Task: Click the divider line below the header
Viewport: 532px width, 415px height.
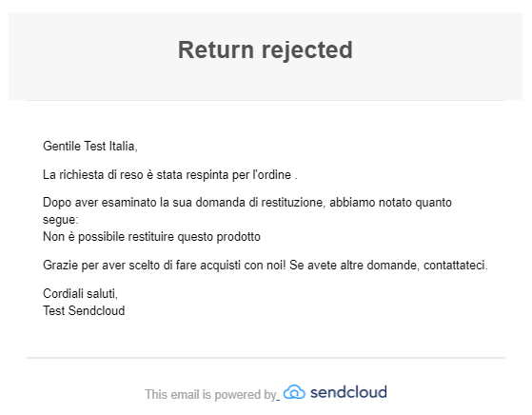Action: click(266, 101)
